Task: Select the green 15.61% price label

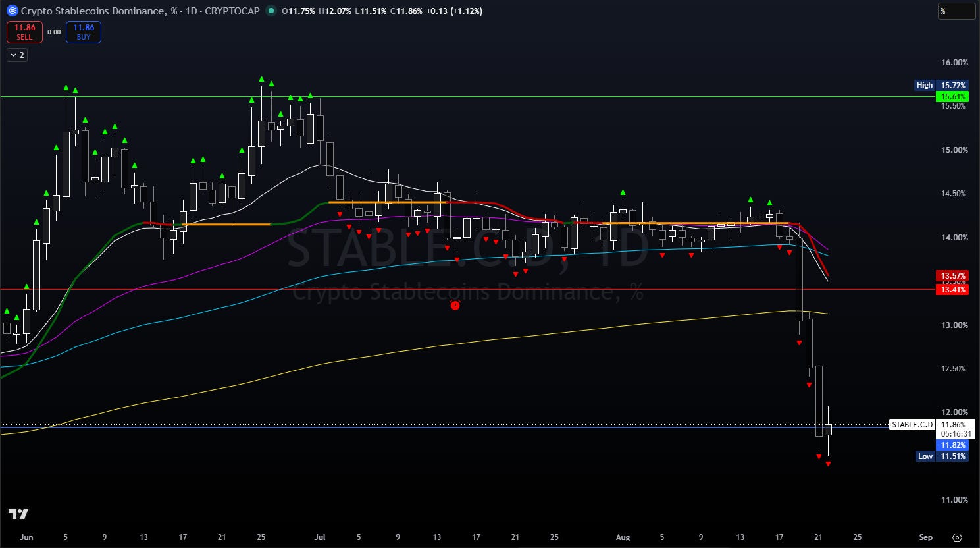Action: pyautogui.click(x=952, y=97)
